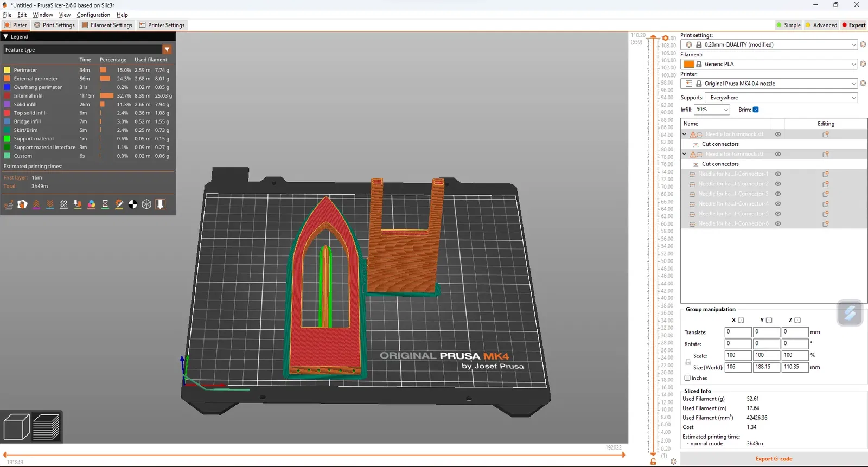
Task: Open Print settings preset dropdown
Action: [769, 44]
